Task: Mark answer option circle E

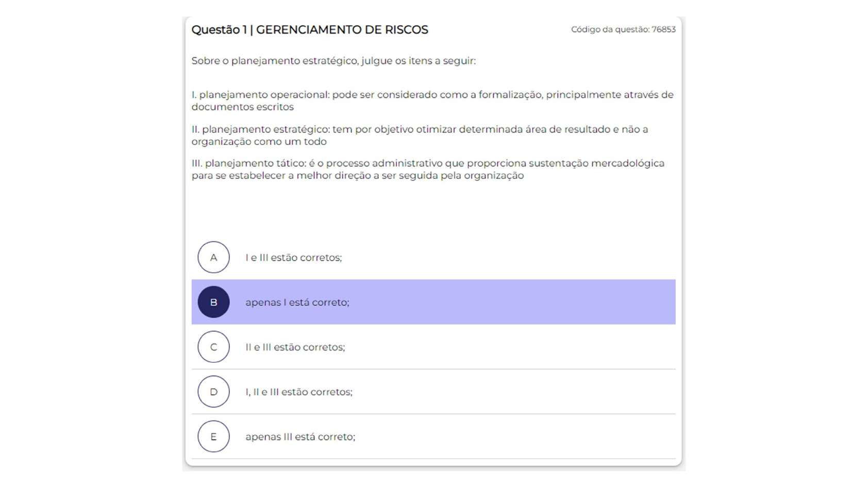Action: 213,436
